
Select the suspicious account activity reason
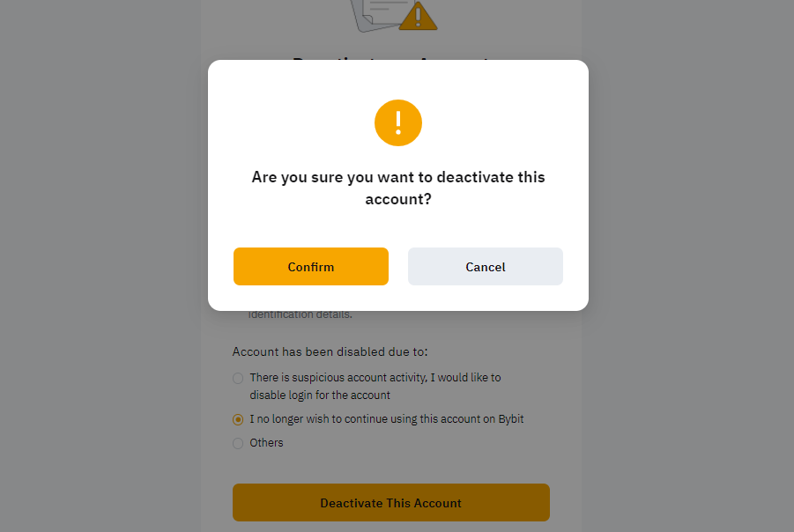point(238,378)
